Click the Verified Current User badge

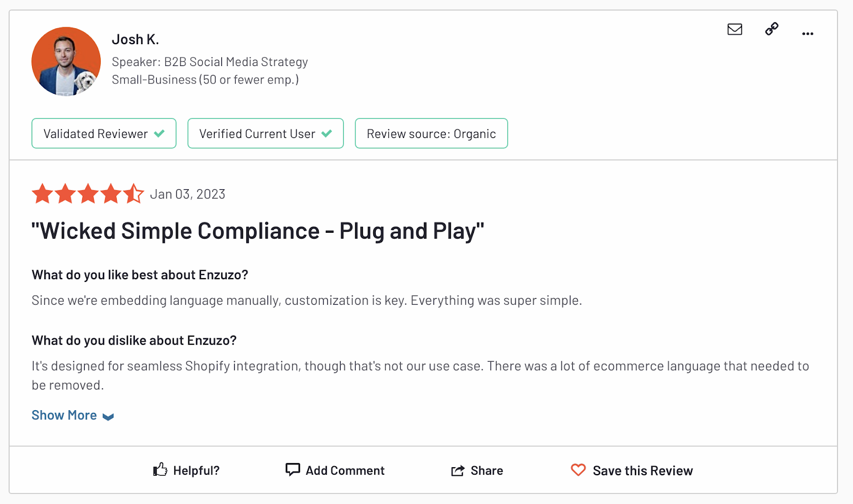pos(265,134)
